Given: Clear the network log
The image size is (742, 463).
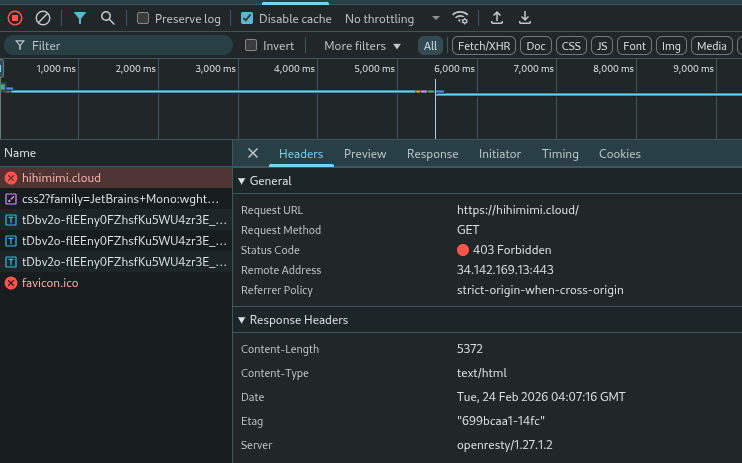Looking at the screenshot, I should point(42,18).
